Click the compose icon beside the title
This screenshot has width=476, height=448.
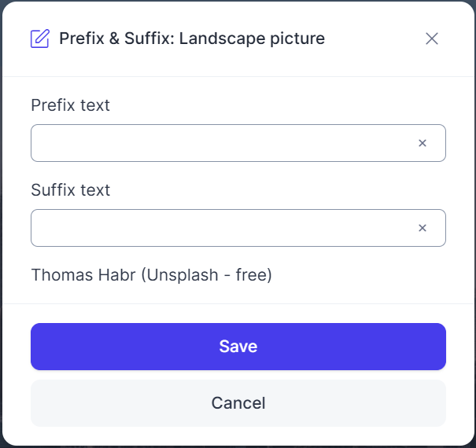coord(40,39)
